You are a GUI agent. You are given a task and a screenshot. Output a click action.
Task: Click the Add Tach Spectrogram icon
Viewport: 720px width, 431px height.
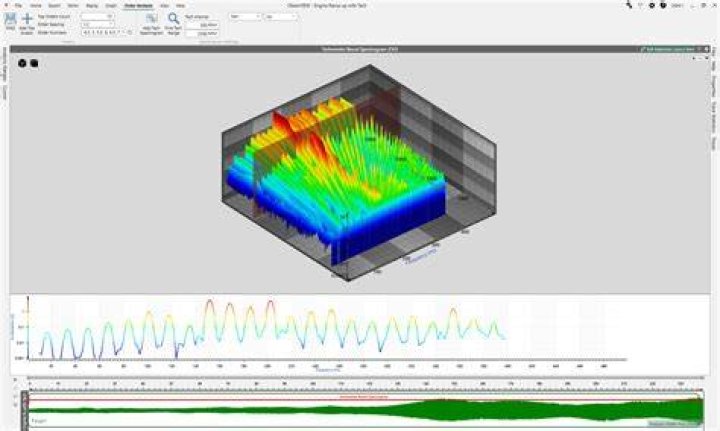(151, 19)
